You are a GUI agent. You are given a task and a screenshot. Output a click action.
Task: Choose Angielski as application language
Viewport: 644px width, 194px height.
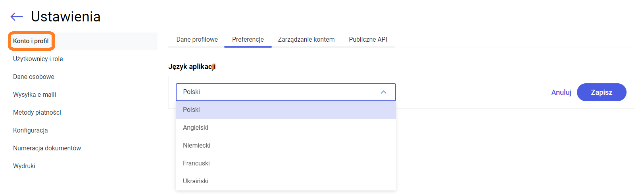coord(196,128)
